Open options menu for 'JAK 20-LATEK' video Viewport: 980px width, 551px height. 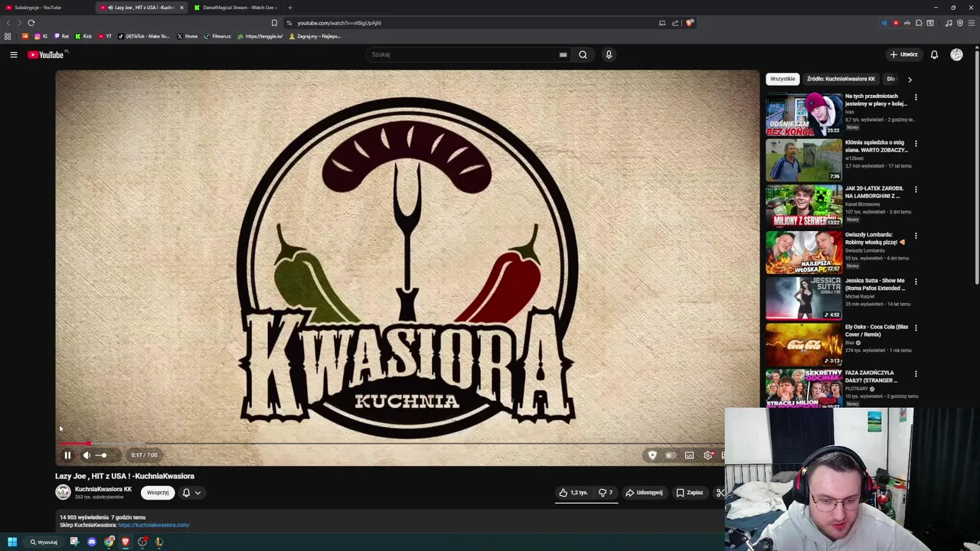(x=916, y=189)
